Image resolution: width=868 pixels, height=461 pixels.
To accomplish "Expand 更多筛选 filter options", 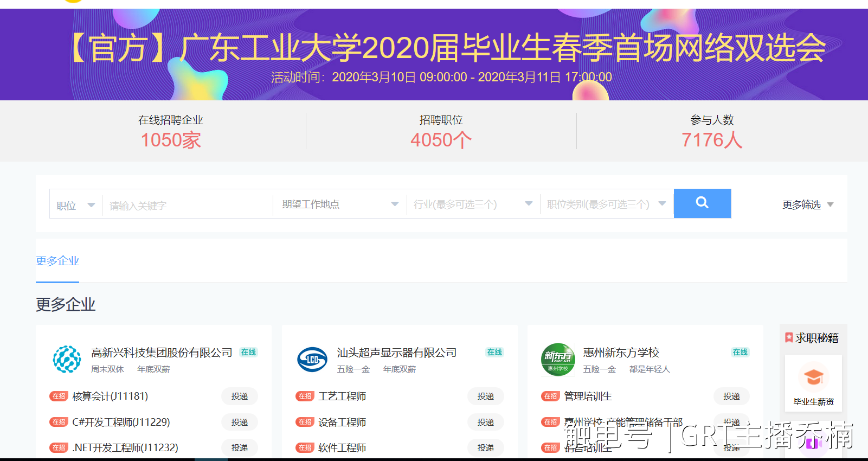I will coord(807,204).
